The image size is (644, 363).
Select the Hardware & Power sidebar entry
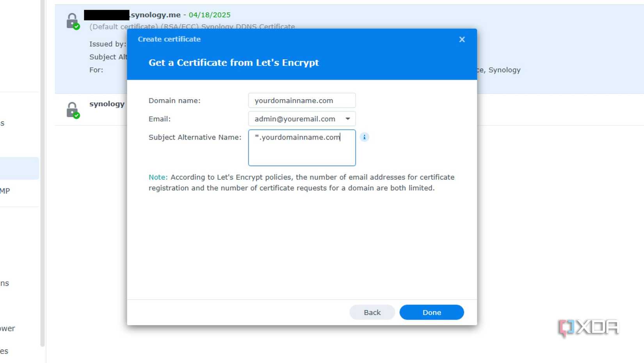pos(8,328)
